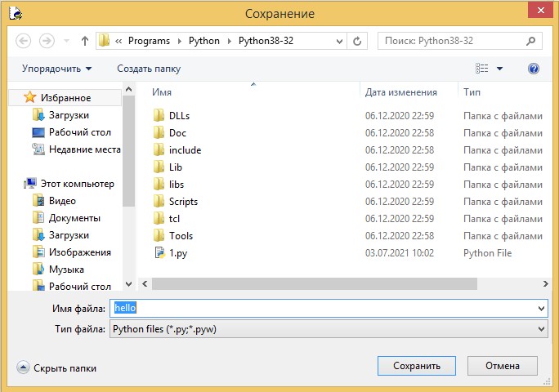Open the Упорядочить dropdown menu

(x=56, y=69)
